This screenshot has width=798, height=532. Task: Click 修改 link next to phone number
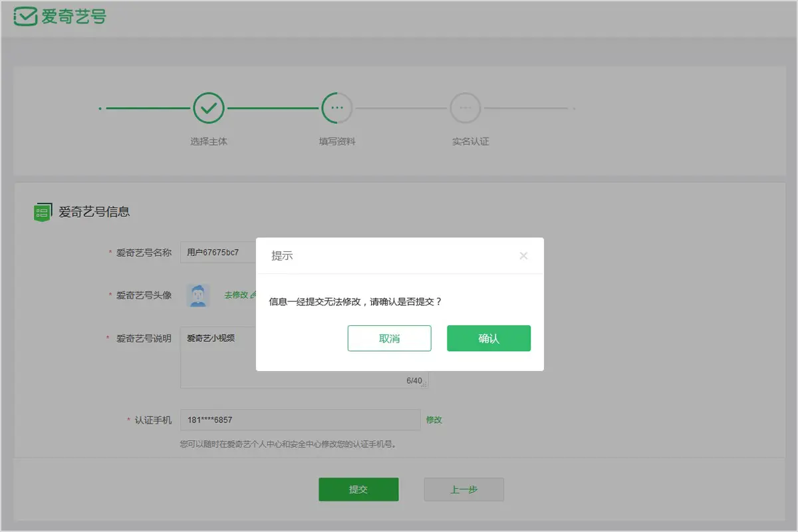(x=434, y=420)
